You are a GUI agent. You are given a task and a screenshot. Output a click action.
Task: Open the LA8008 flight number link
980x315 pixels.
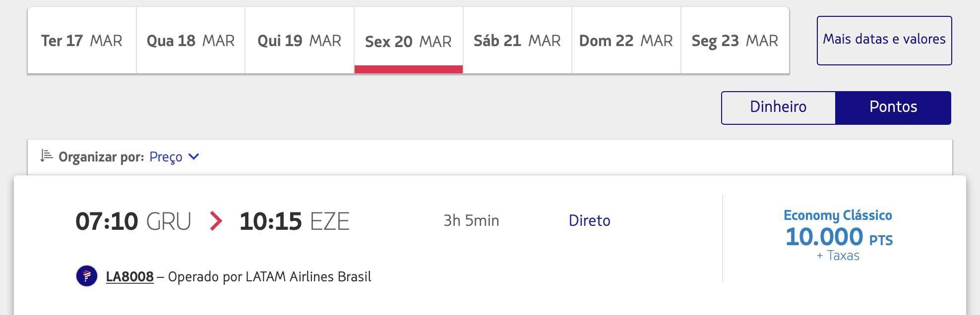click(x=130, y=276)
